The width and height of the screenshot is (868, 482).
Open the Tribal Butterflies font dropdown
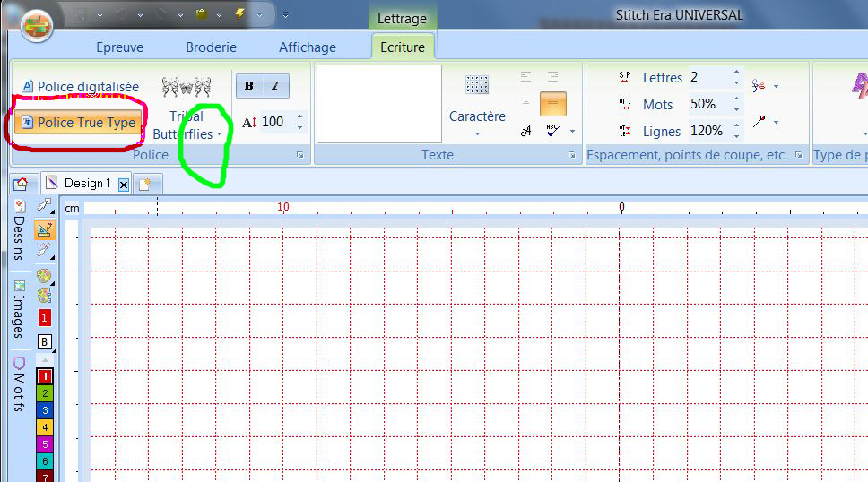(187, 125)
